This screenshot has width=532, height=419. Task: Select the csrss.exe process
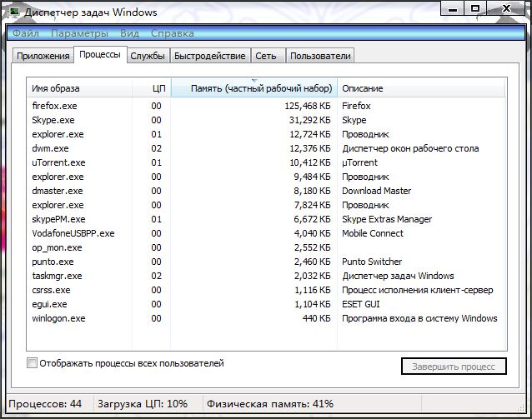tap(266, 290)
